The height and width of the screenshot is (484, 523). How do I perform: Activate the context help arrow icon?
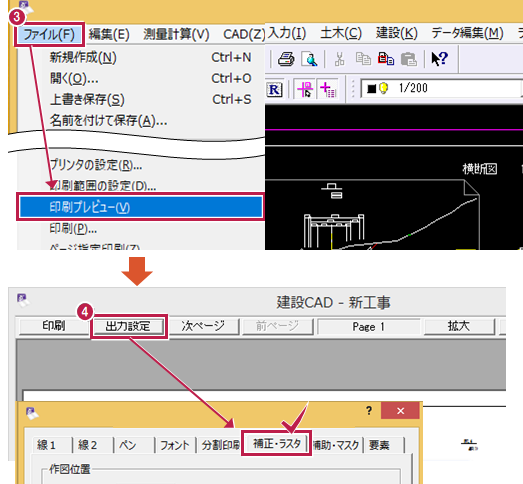click(x=439, y=59)
